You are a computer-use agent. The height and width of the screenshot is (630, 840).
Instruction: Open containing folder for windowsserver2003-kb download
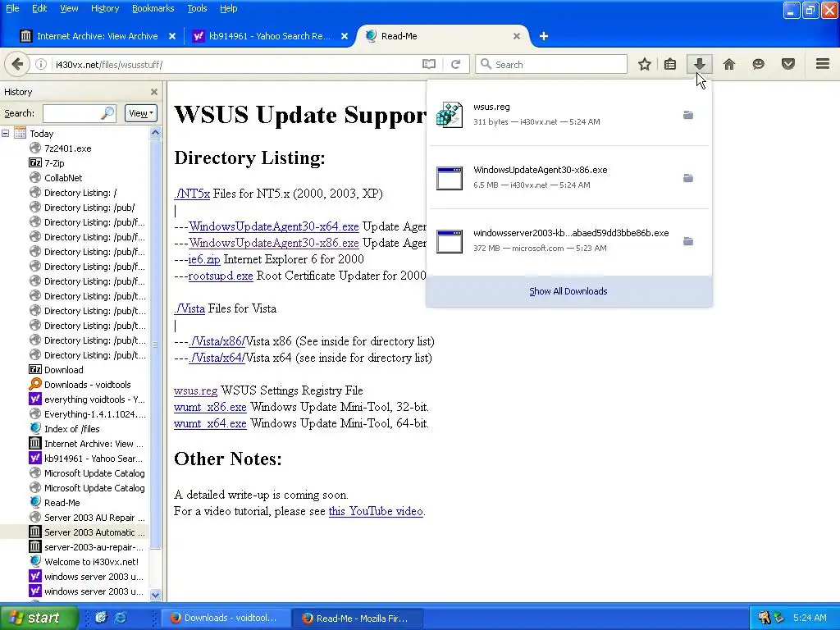[688, 241]
